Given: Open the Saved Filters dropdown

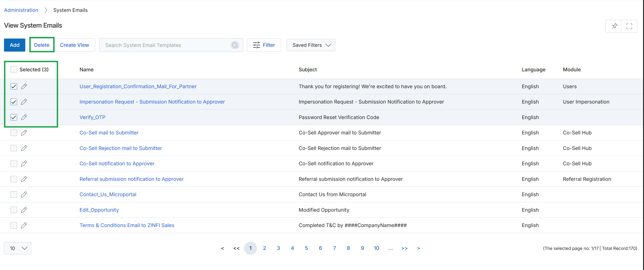Looking at the screenshot, I should point(311,45).
